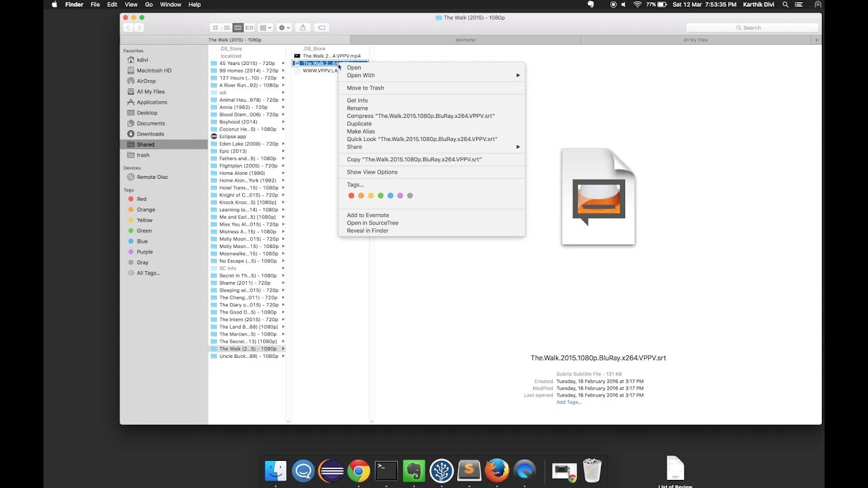The width and height of the screenshot is (868, 488).
Task: Choose Open in the context menu
Action: (431, 68)
